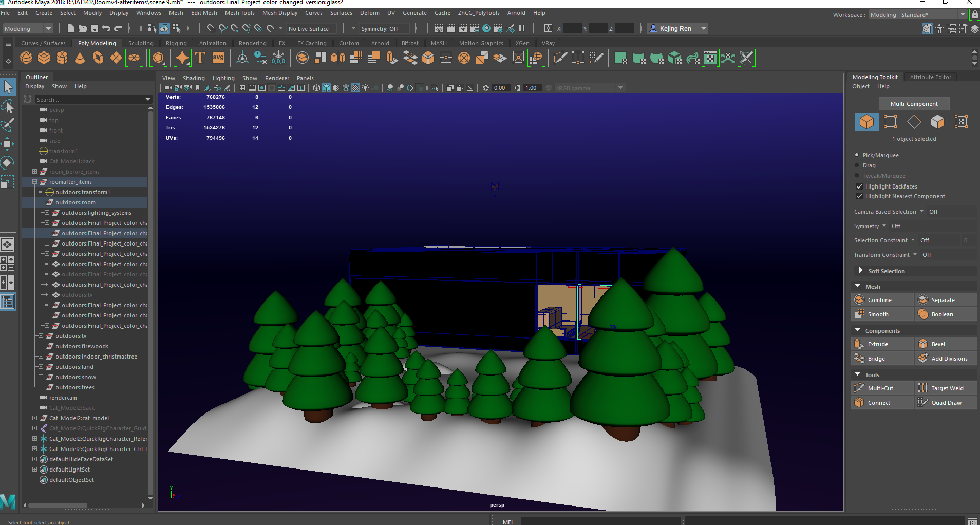The width and height of the screenshot is (980, 525).
Task: Open the Symmetry: Off dropdown in status line
Action: coord(384,29)
